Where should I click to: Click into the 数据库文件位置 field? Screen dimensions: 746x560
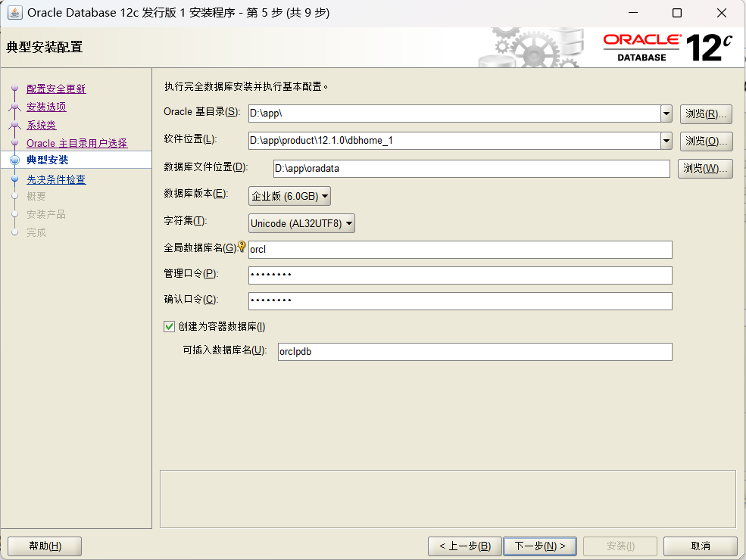click(472, 169)
